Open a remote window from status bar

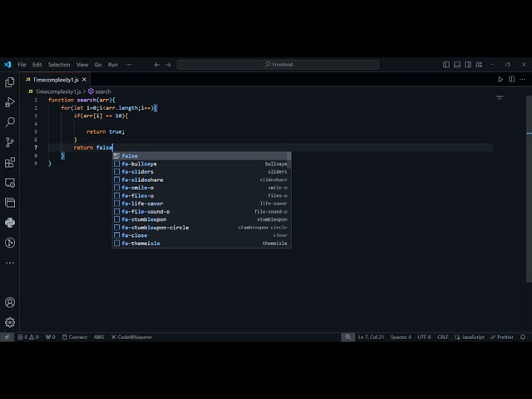(x=7, y=337)
